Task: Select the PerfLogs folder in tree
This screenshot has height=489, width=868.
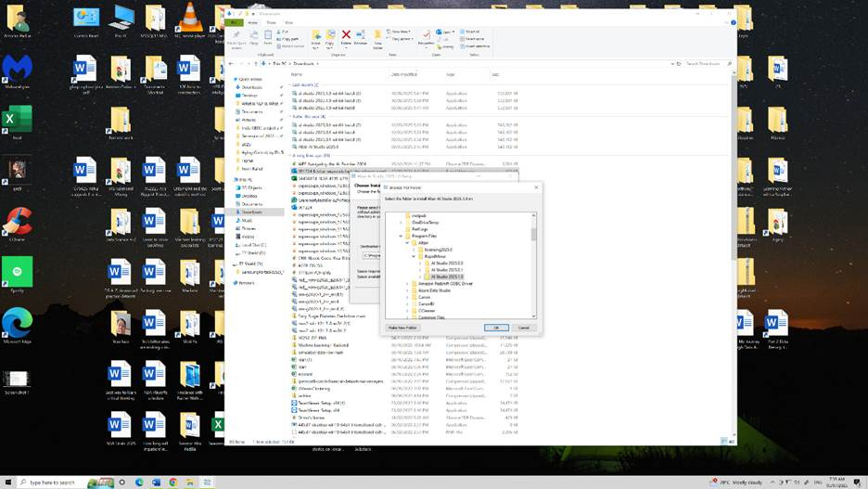Action: pyautogui.click(x=419, y=228)
